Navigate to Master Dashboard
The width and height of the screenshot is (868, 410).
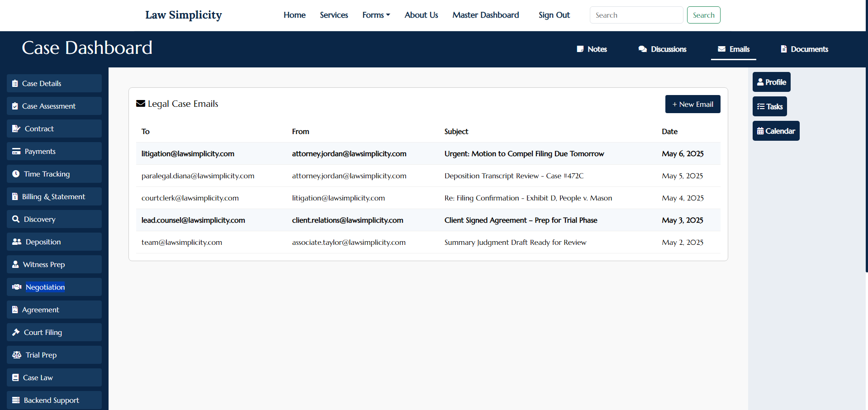click(485, 15)
